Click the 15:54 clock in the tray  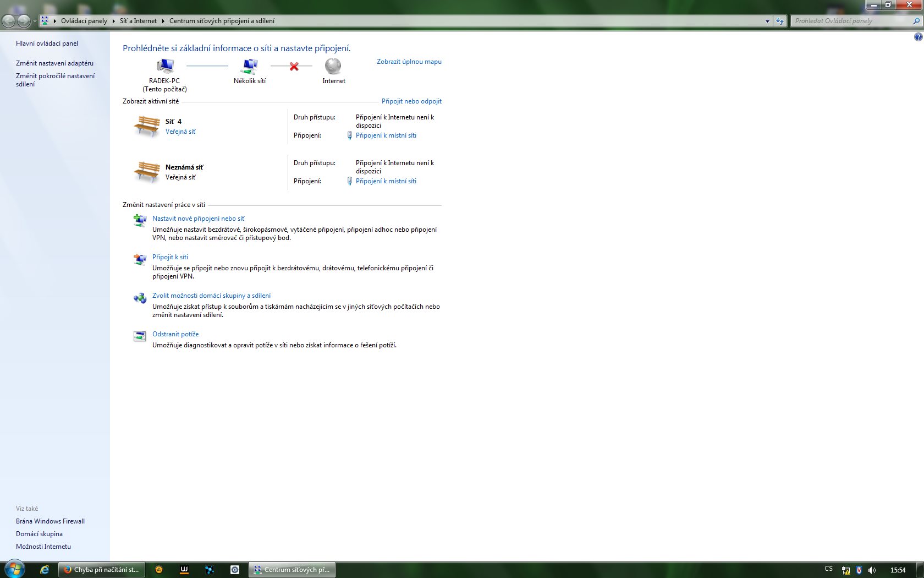[898, 570]
